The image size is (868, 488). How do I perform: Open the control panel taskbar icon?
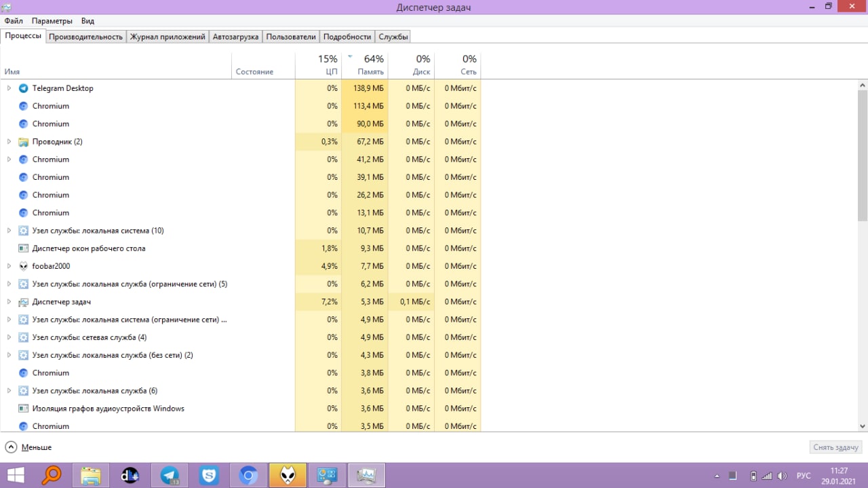pyautogui.click(x=327, y=475)
